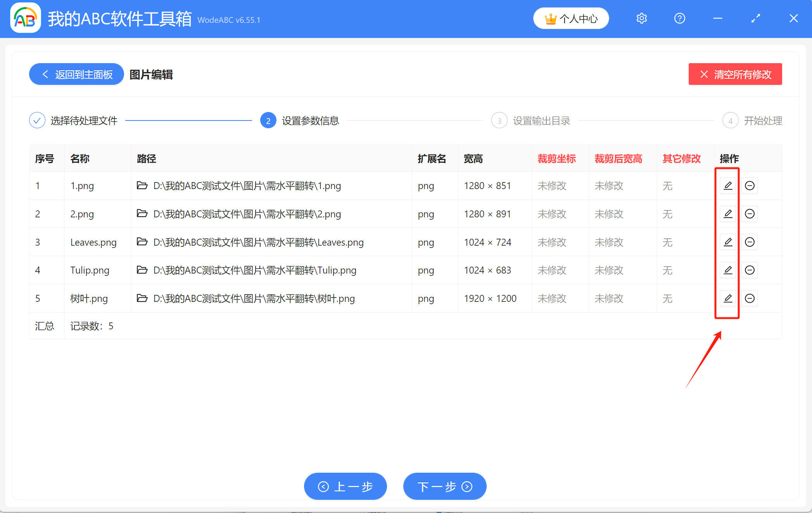Click the edit pencil icon for Tulip.png
812x513 pixels.
[x=728, y=270]
